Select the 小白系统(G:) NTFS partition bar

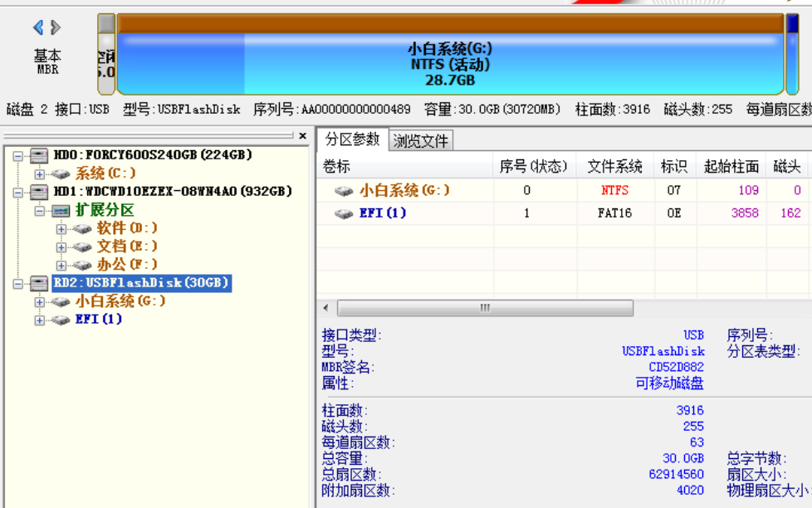click(451, 63)
